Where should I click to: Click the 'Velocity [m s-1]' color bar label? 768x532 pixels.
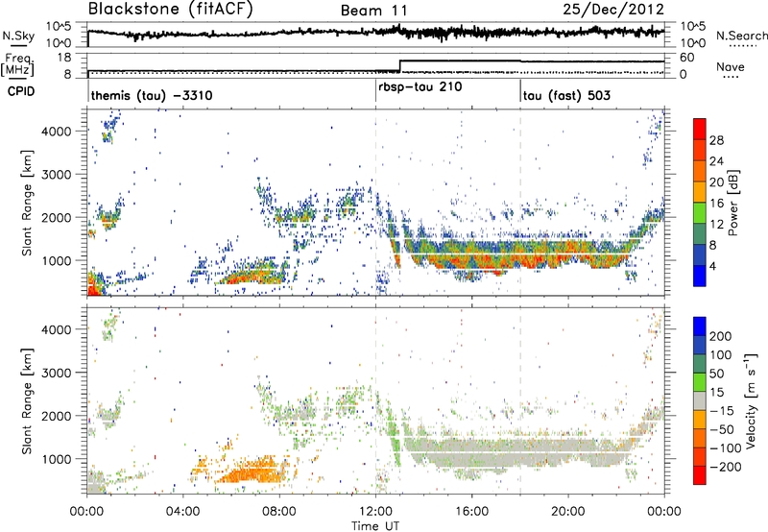pos(751,400)
